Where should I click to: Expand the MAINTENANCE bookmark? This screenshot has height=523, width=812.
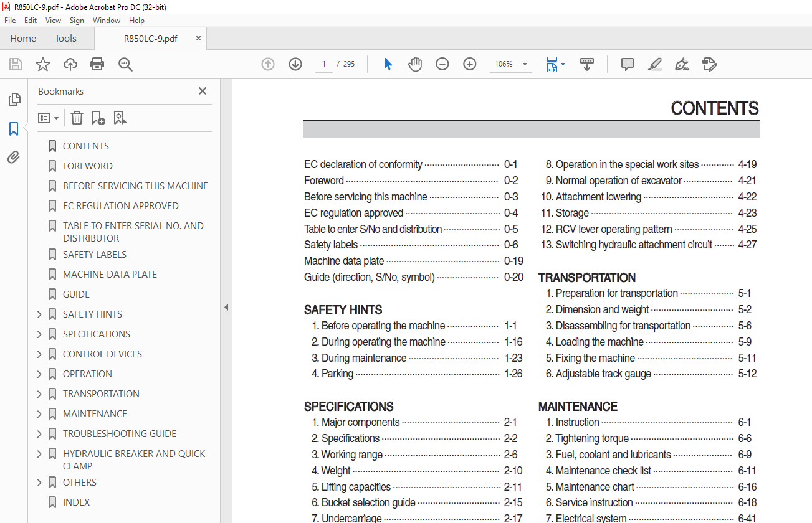coord(40,414)
